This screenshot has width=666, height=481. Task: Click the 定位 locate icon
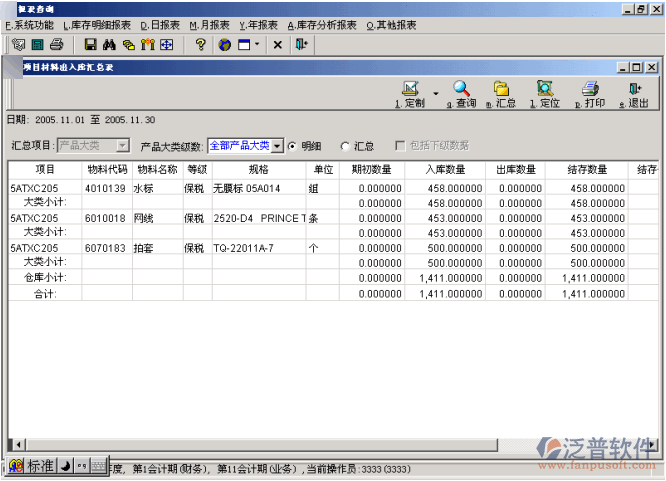tap(545, 90)
